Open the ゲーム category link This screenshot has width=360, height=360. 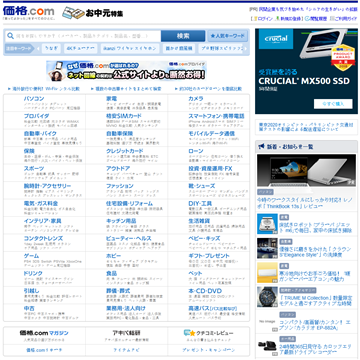(x=31, y=256)
